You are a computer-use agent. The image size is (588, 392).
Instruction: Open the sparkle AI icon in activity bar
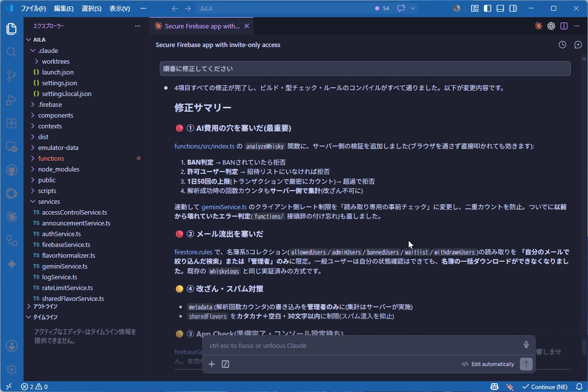click(12, 264)
